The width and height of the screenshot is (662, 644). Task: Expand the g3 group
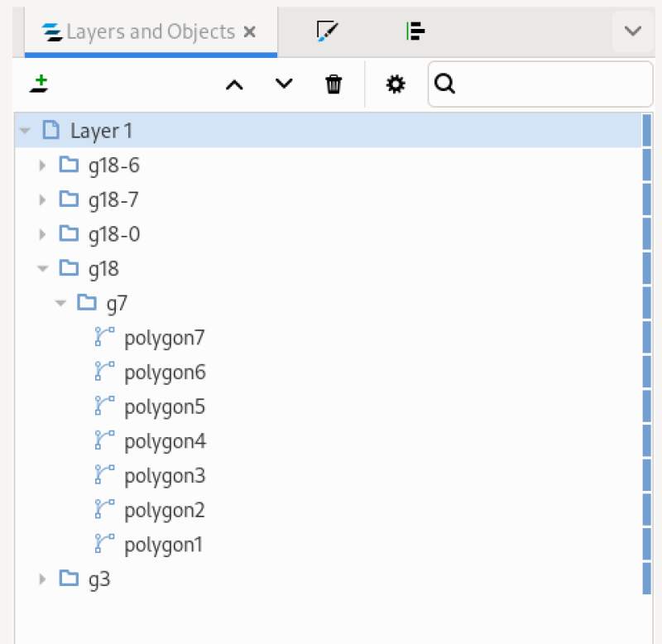coord(42,579)
